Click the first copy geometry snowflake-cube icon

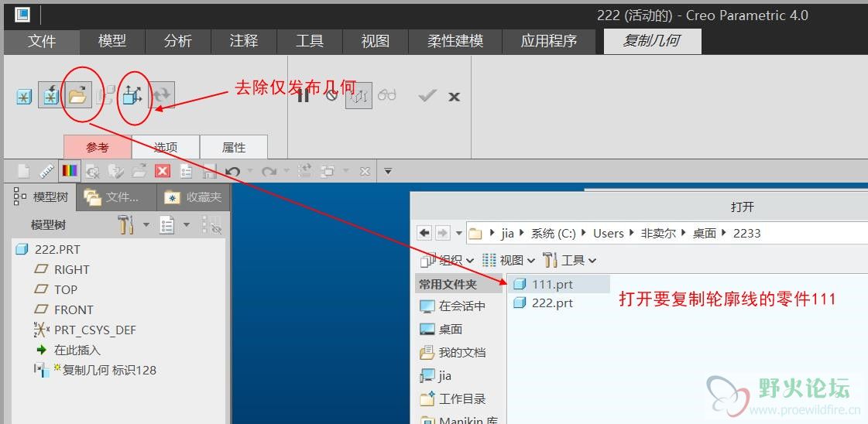pos(24,97)
